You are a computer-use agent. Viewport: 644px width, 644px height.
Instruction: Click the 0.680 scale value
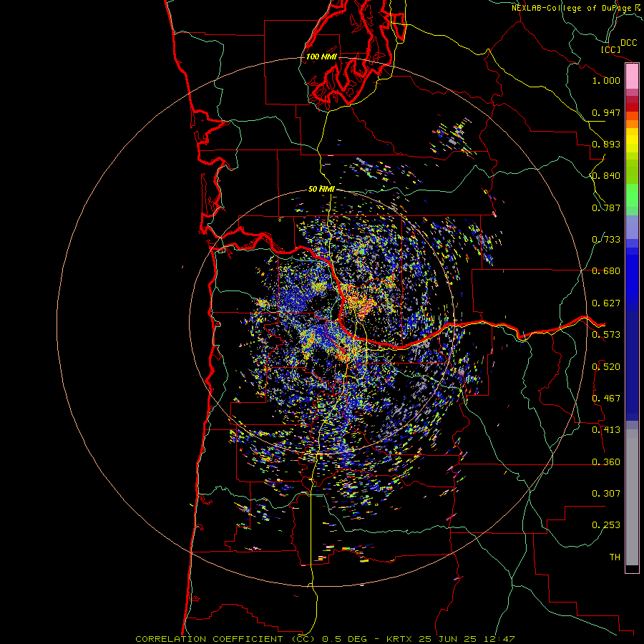pos(606,271)
